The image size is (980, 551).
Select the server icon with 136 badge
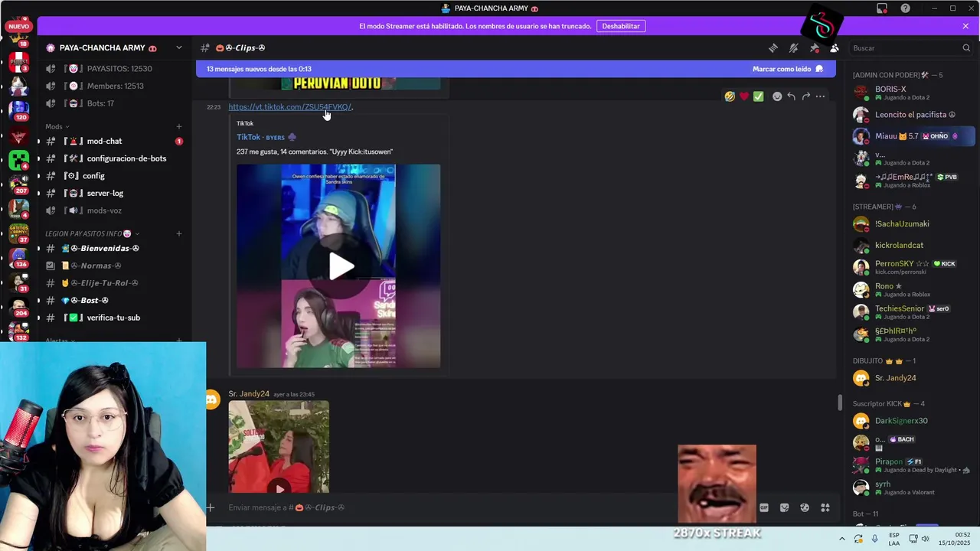(19, 258)
